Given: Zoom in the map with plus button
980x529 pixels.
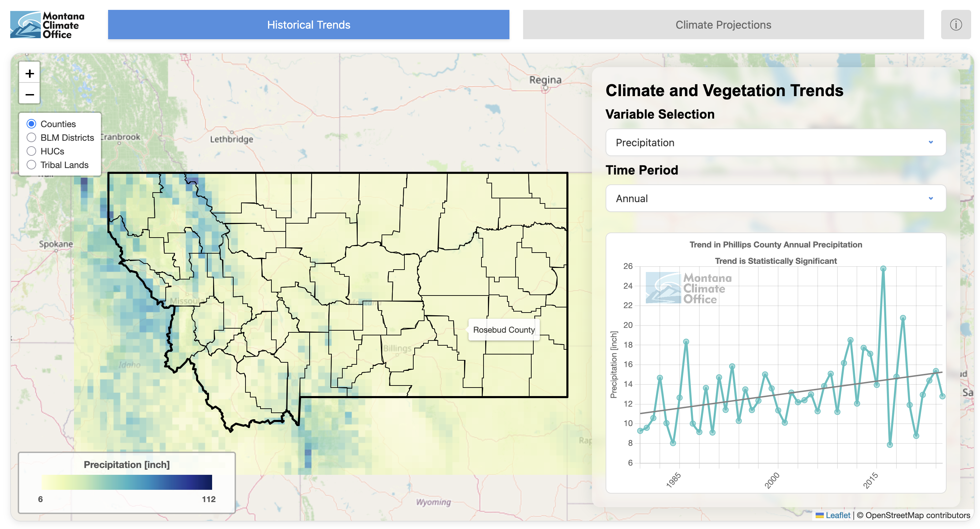Looking at the screenshot, I should coord(30,73).
